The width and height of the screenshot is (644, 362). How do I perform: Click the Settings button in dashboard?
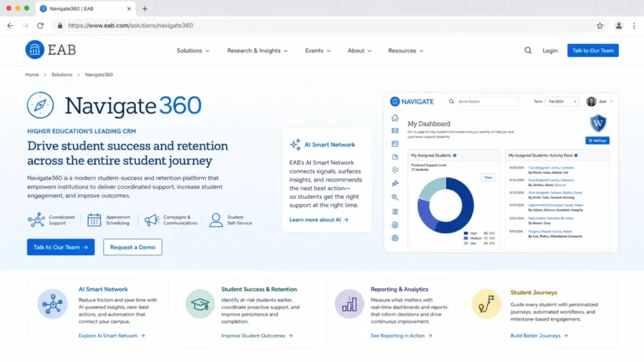tap(597, 140)
